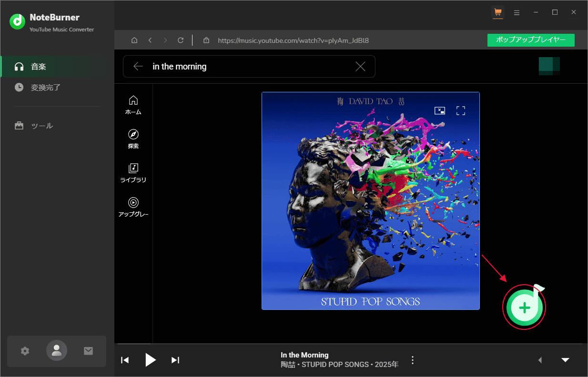Click the NoteBurner logo icon
588x377 pixels.
[x=18, y=21]
